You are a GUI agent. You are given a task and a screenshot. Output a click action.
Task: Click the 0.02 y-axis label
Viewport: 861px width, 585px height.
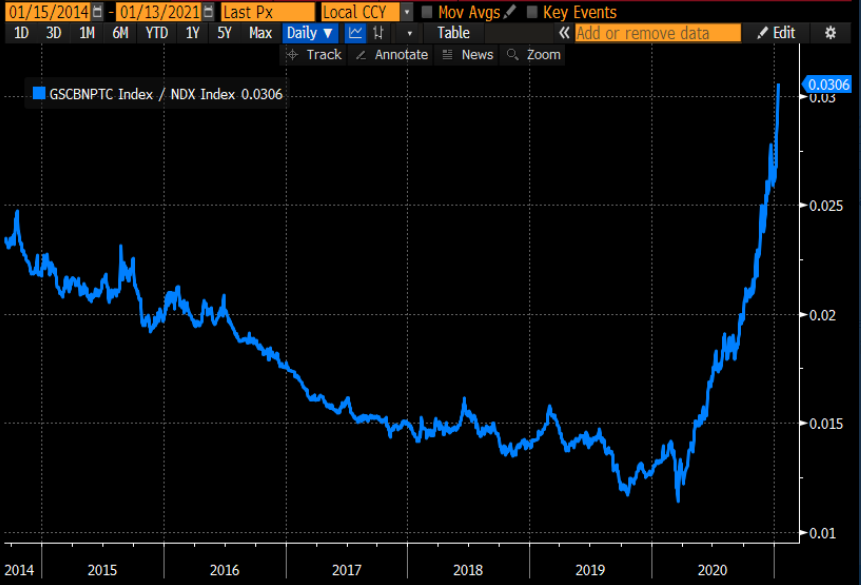pyautogui.click(x=823, y=315)
